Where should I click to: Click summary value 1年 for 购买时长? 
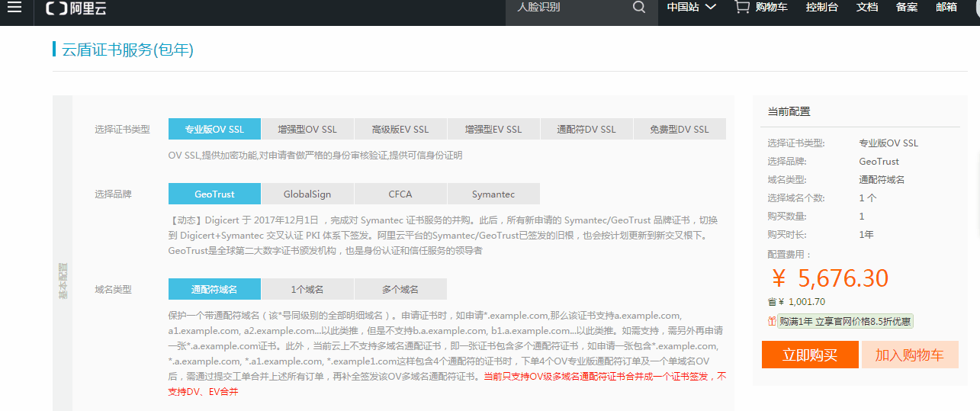coord(866,234)
